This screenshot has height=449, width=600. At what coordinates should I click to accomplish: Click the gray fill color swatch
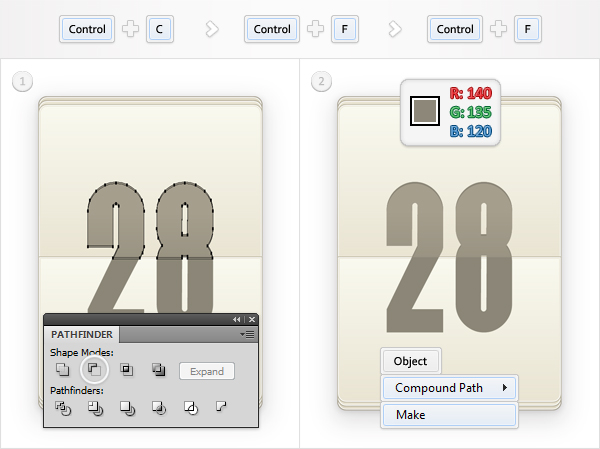click(425, 111)
